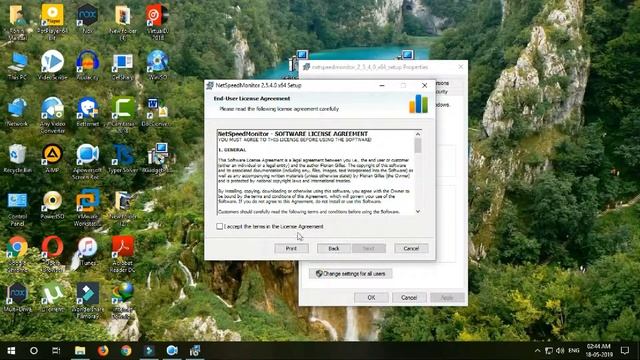
Task: Select the Apowersoft Screen Recorder icon
Action: (x=87, y=162)
